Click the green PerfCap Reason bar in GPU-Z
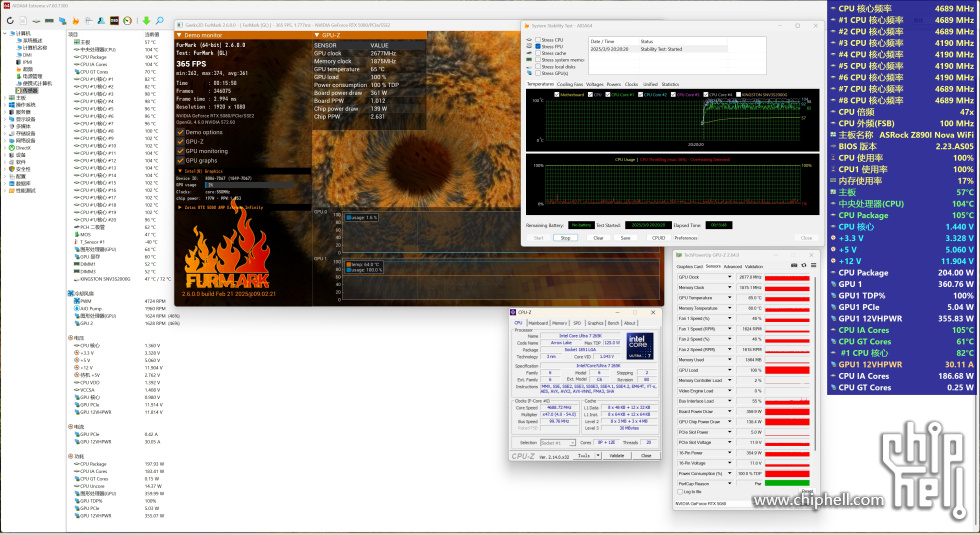This screenshot has height=535, width=980. click(x=787, y=483)
